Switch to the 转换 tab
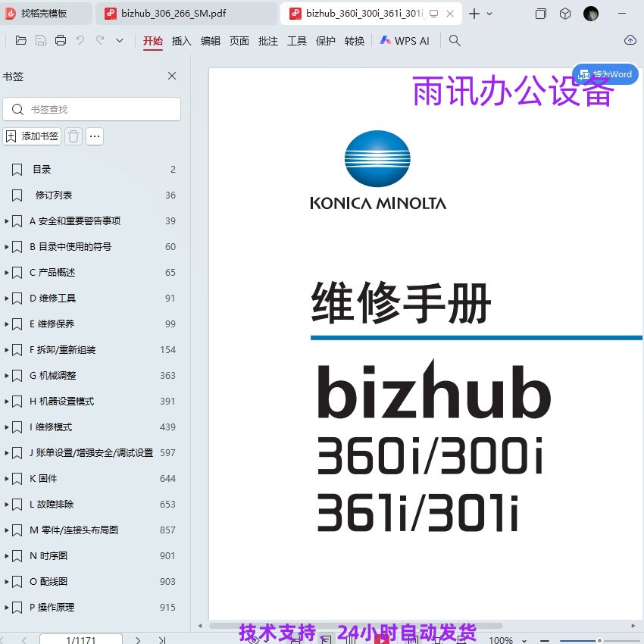 click(x=354, y=41)
